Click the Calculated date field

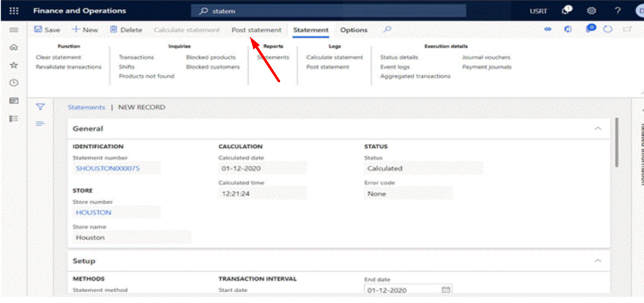[x=263, y=168]
